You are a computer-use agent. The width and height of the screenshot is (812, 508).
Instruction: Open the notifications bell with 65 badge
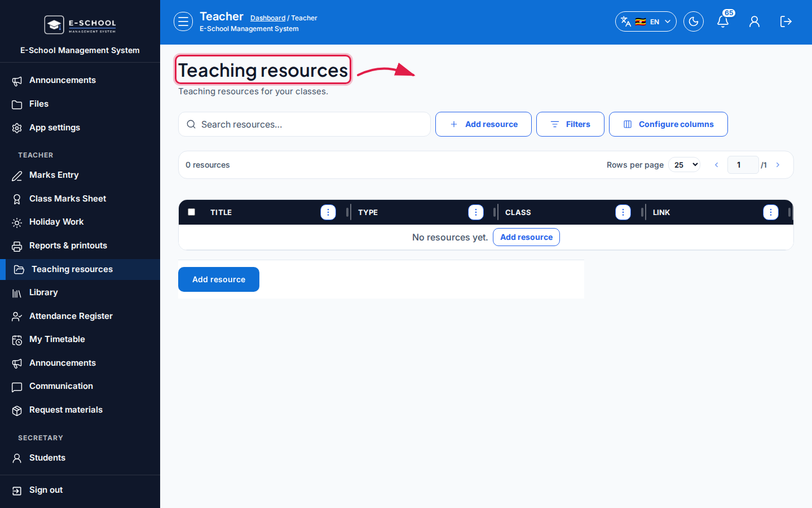[723, 21]
